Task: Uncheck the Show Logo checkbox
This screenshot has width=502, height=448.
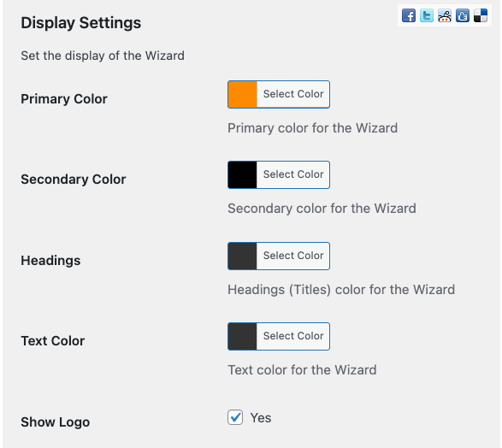Action: [x=235, y=417]
